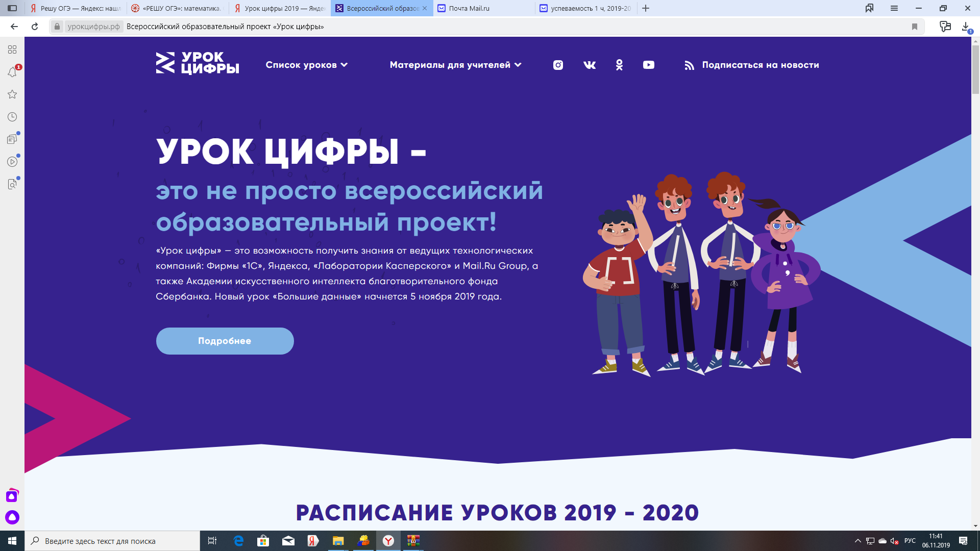Click the уроκцифры.рф domain in address bar
Viewport: 980px width, 551px height.
tap(94, 27)
